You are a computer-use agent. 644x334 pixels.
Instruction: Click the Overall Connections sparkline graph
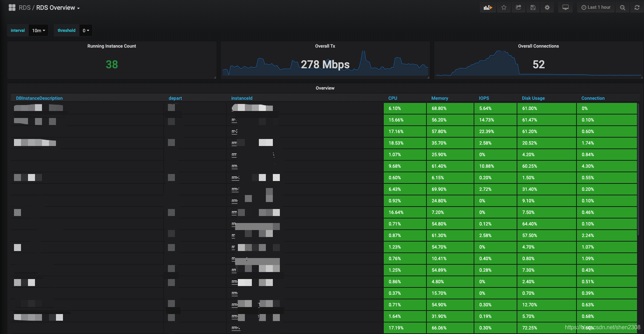538,63
